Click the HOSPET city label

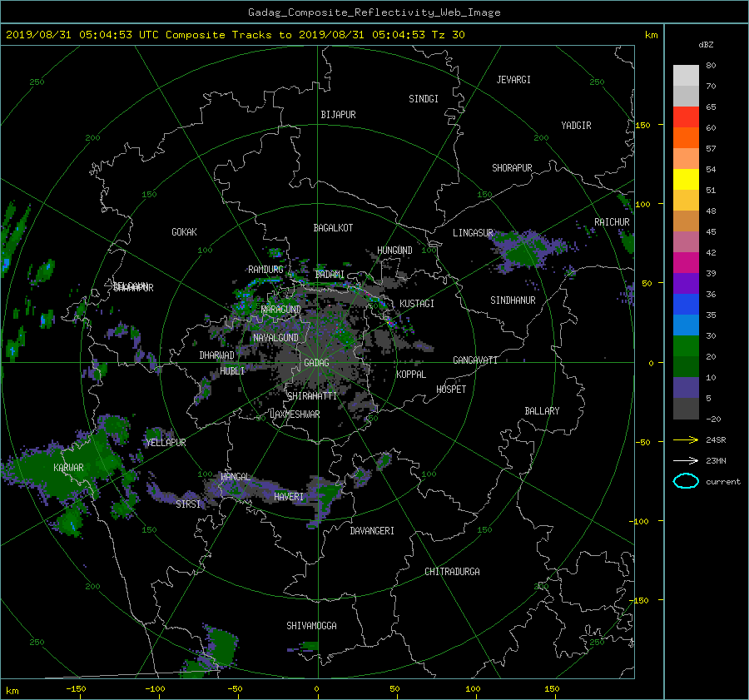(x=451, y=390)
